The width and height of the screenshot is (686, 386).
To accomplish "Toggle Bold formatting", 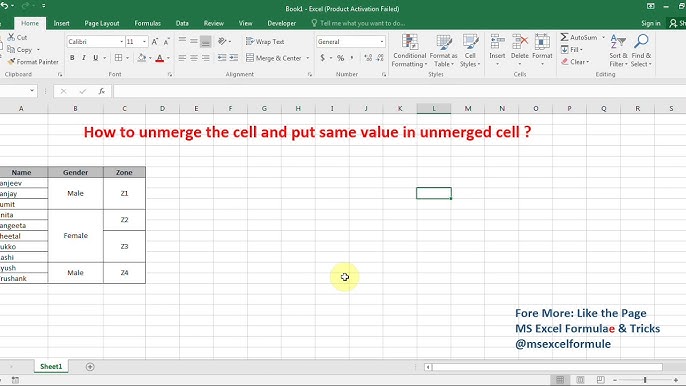I will coord(72,58).
